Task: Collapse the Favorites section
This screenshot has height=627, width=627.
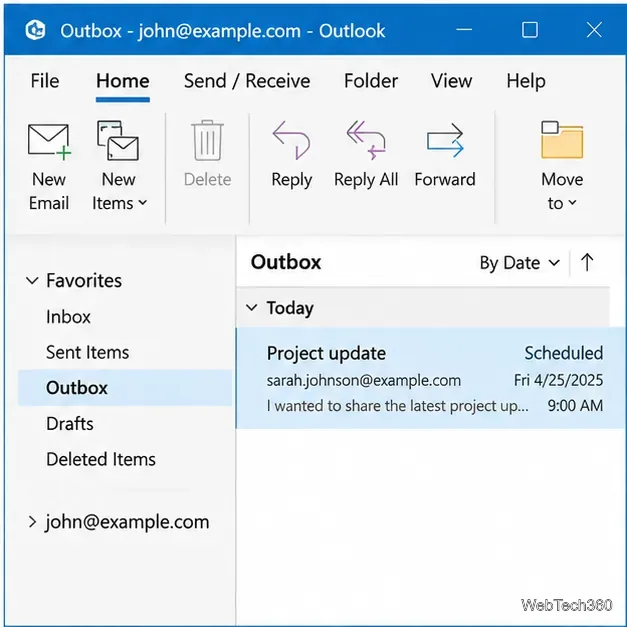Action: (x=32, y=281)
